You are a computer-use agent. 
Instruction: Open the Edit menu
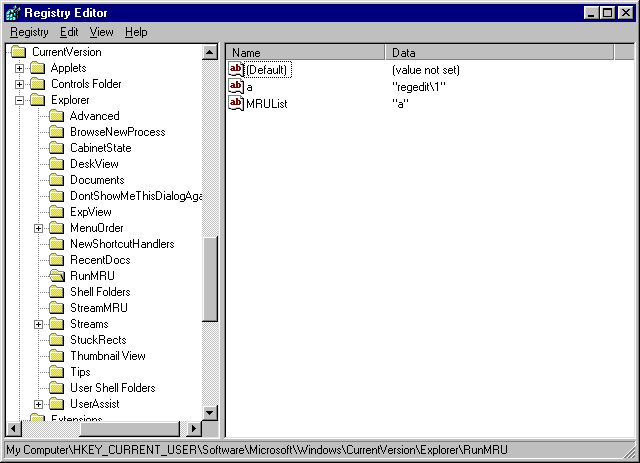(69, 32)
